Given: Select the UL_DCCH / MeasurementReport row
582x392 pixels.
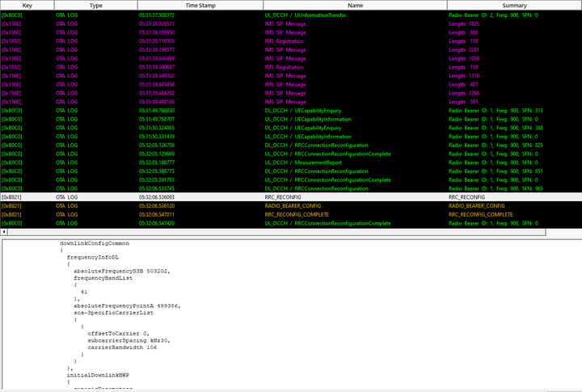Looking at the screenshot, I should (x=291, y=162).
